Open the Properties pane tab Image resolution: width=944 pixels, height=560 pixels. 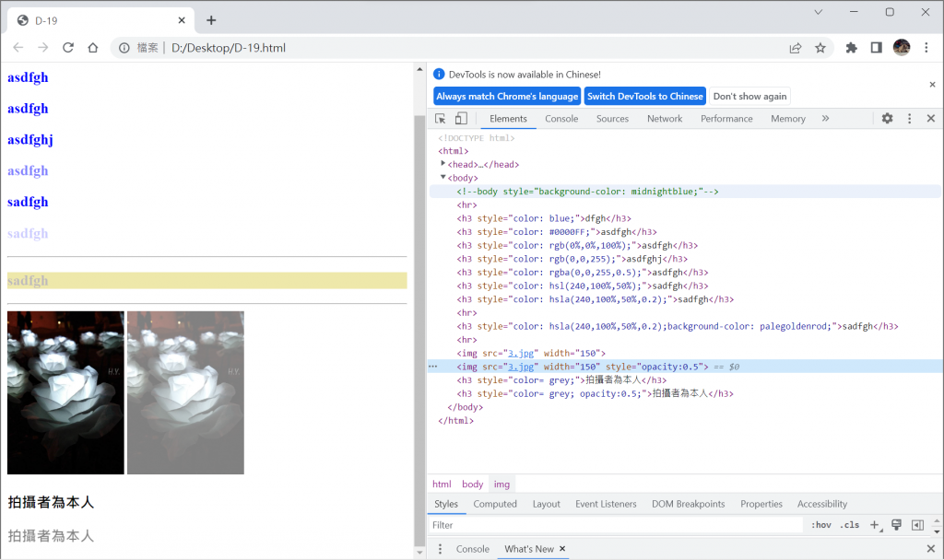coord(761,504)
